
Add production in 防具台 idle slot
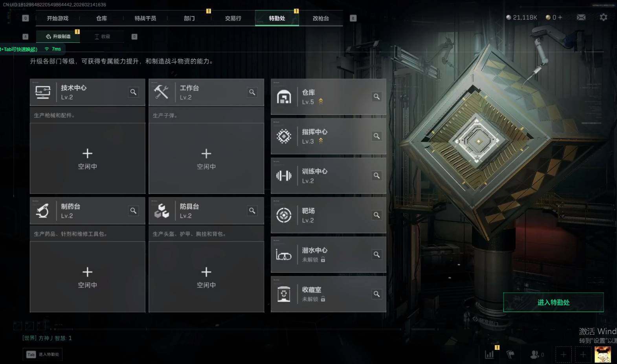click(x=206, y=277)
